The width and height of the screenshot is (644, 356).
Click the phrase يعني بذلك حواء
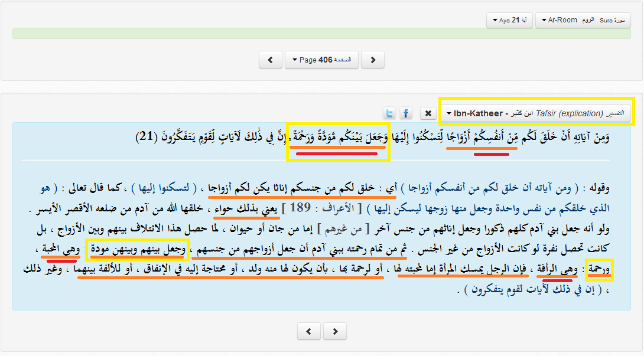[x=246, y=209]
